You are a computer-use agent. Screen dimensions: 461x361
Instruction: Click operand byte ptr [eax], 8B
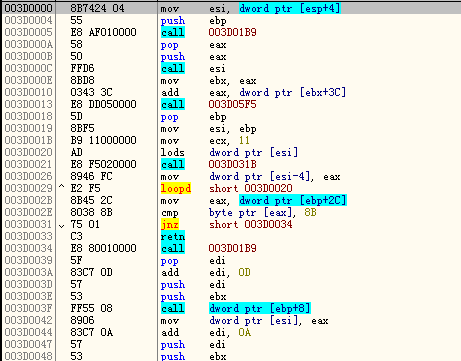(x=263, y=212)
